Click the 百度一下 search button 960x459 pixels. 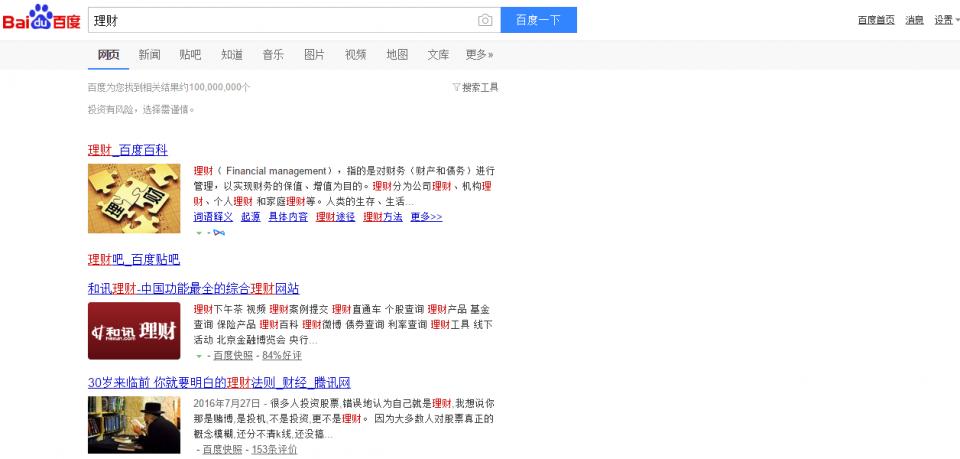(x=539, y=20)
